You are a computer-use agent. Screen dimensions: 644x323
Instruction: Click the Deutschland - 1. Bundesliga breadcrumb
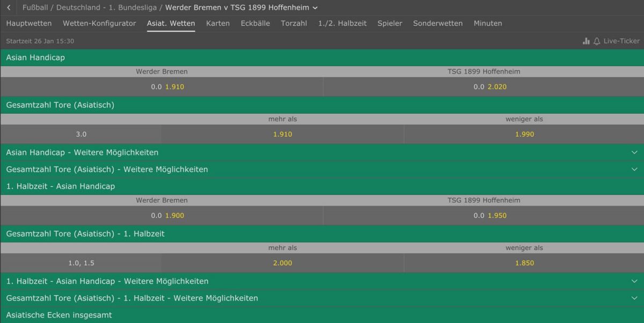pos(107,8)
